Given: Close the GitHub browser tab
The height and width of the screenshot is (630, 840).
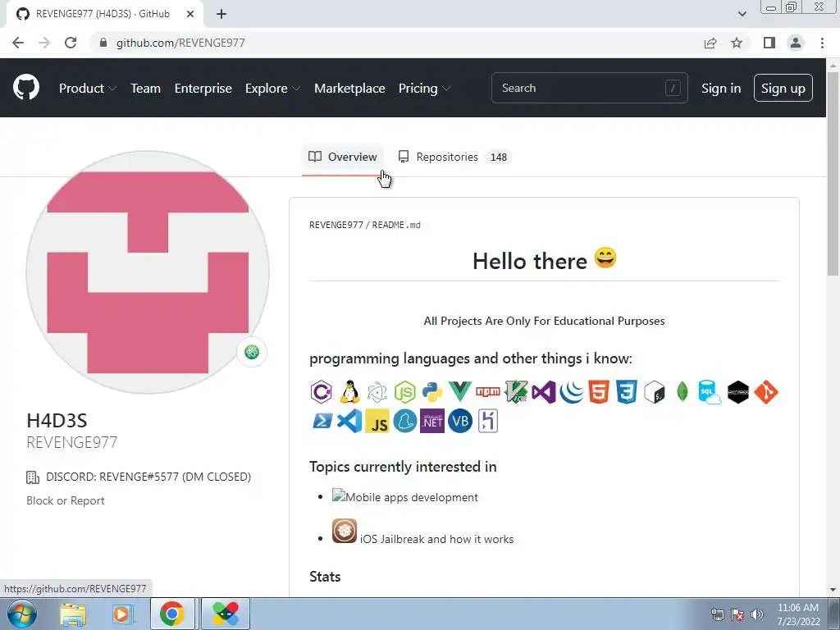Looking at the screenshot, I should [x=190, y=14].
